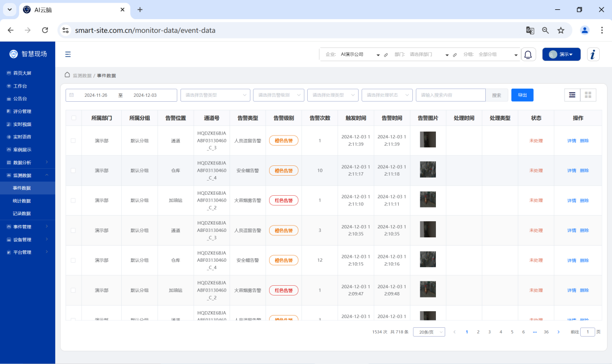Viewport: 612px width, 364px height.
Task: Check the third row's checkbox for 加油站
Action: 73,201
